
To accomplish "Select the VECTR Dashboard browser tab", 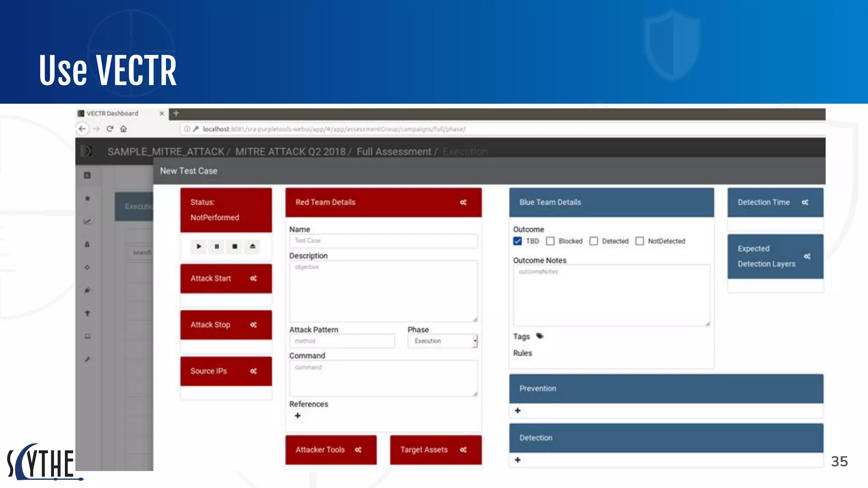I will [x=113, y=114].
